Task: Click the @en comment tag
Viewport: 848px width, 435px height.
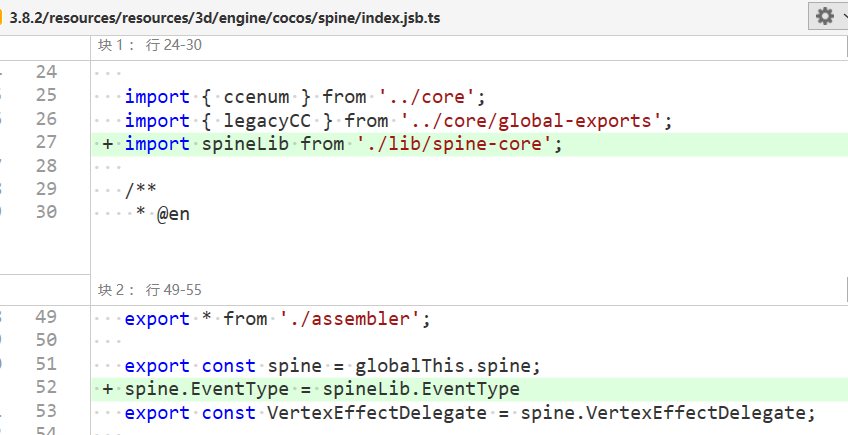Action: point(173,213)
